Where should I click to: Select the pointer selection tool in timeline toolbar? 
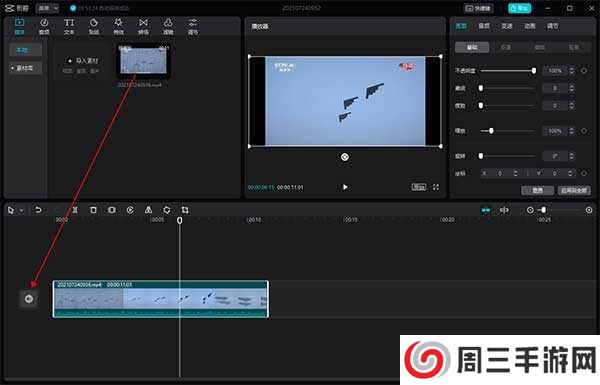11,210
